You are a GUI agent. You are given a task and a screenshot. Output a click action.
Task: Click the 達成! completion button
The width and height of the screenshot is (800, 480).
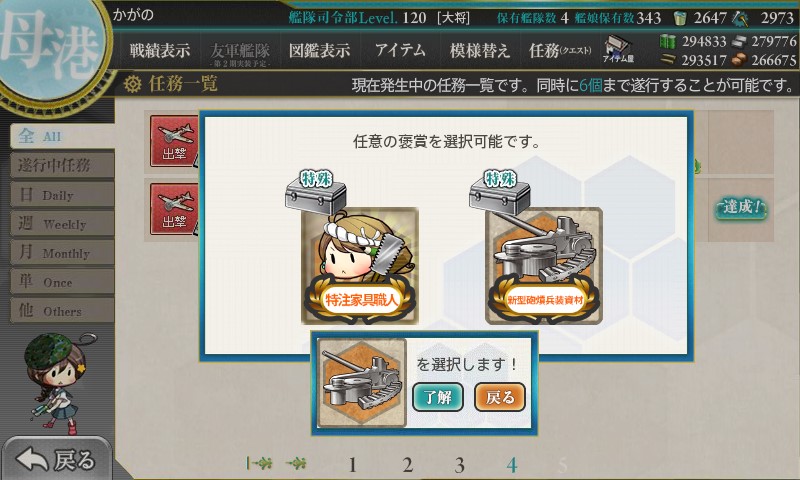pos(741,207)
